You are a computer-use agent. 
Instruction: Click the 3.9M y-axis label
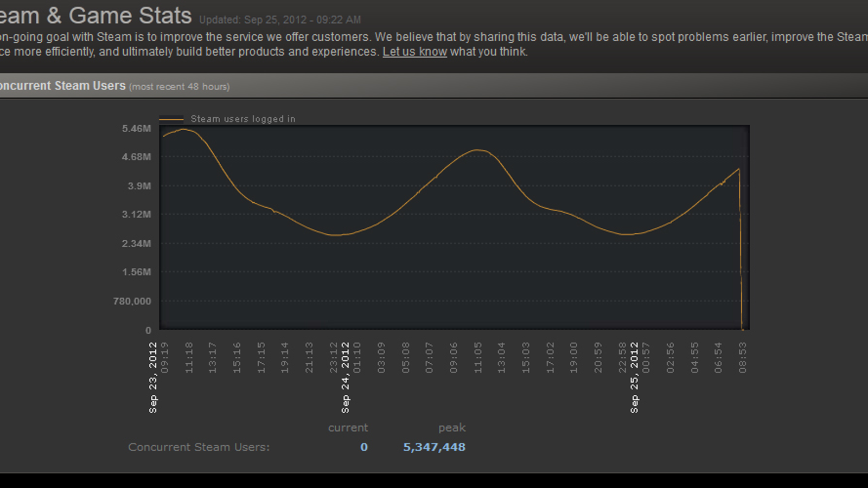point(139,186)
